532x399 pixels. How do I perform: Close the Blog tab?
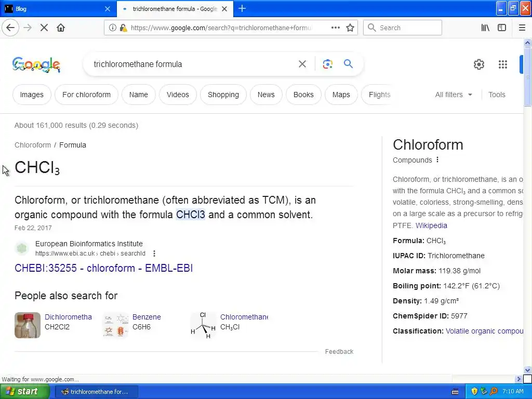pyautogui.click(x=108, y=9)
